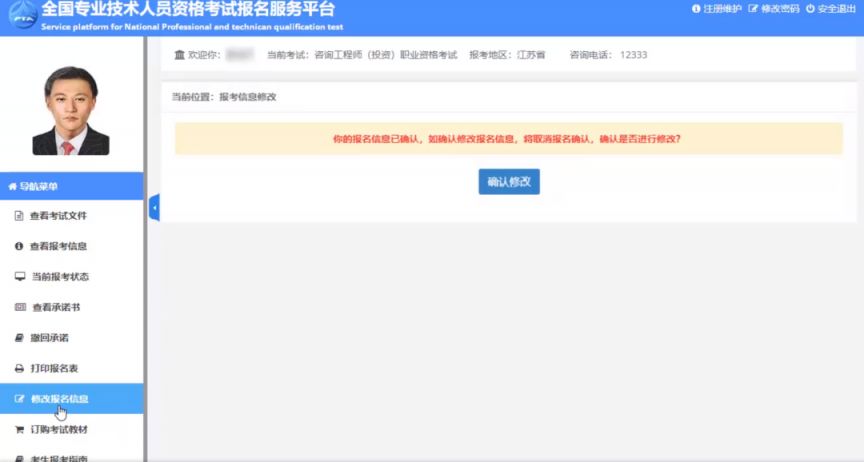Collapse sidebar with blue arrow handle
The image size is (864, 462).
[x=154, y=207]
